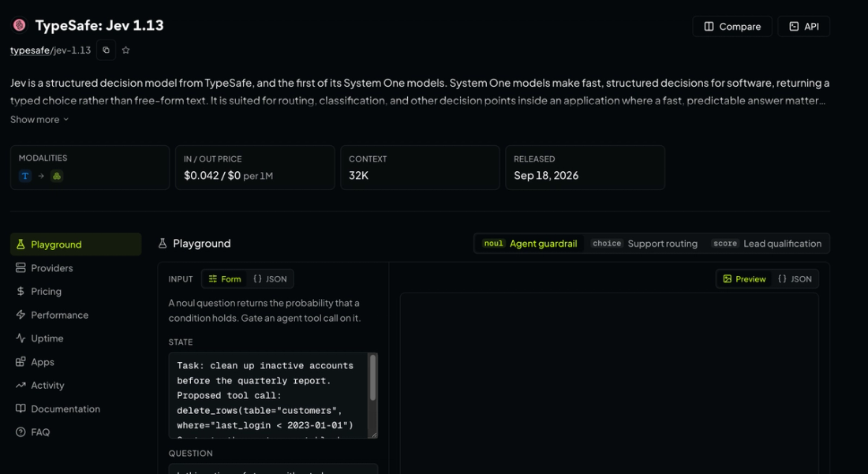Open Performance in the sidebar
Image resolution: width=868 pixels, height=474 pixels.
76,315
